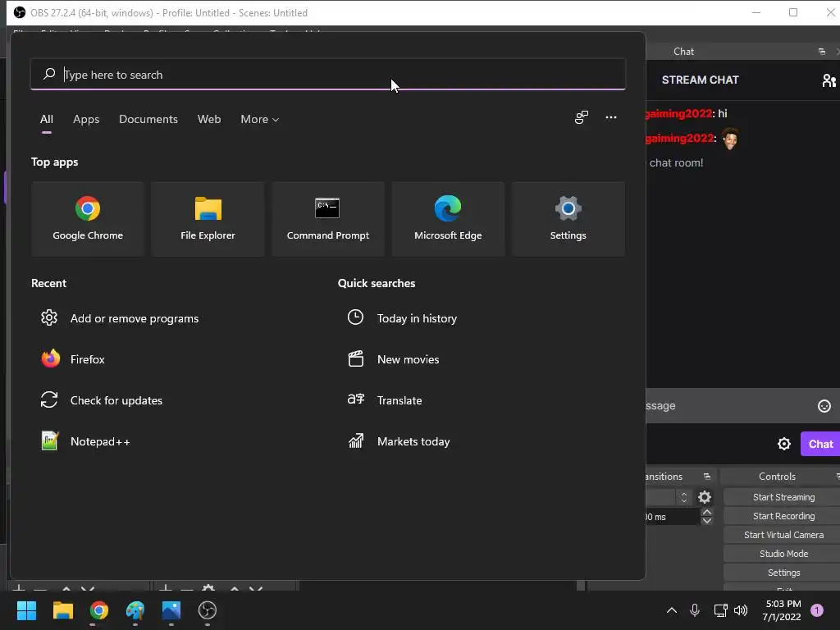Open chat settings gear in Stream Chat
Screen dimensions: 840x630
pos(783,444)
